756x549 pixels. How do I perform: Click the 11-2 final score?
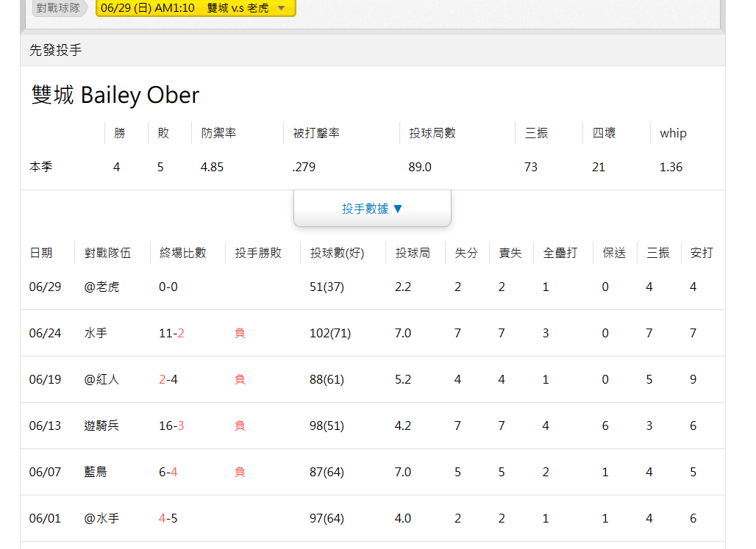click(x=171, y=334)
